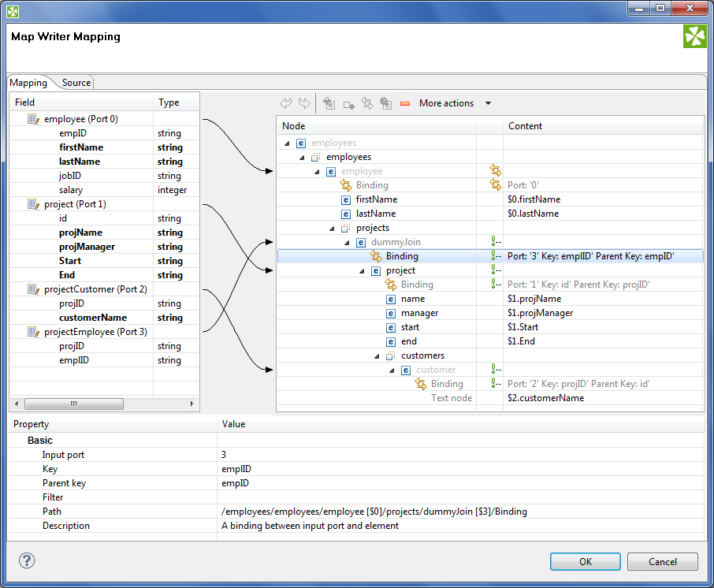This screenshot has width=714, height=588.
Task: Click the scroll left arrow of field list
Action: [17, 404]
